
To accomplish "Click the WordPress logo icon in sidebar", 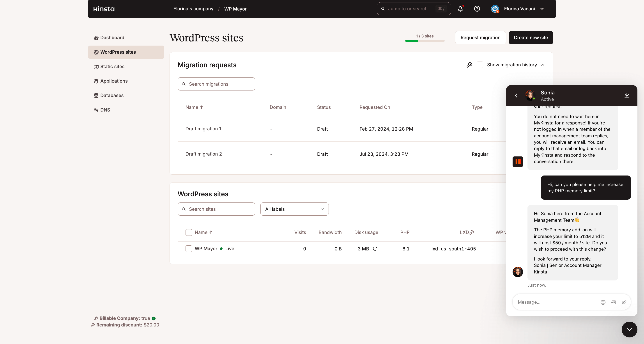I will (96, 52).
